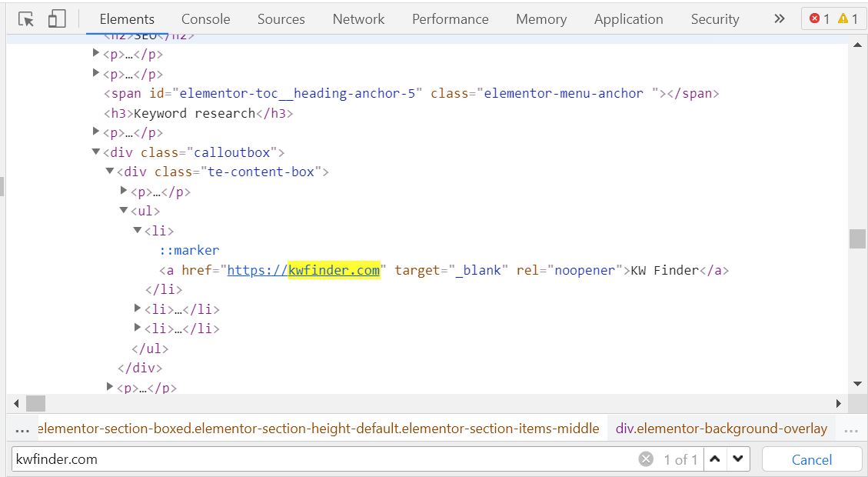Click the horizontal scrollbar right arrow
868x477 pixels.
[x=839, y=403]
